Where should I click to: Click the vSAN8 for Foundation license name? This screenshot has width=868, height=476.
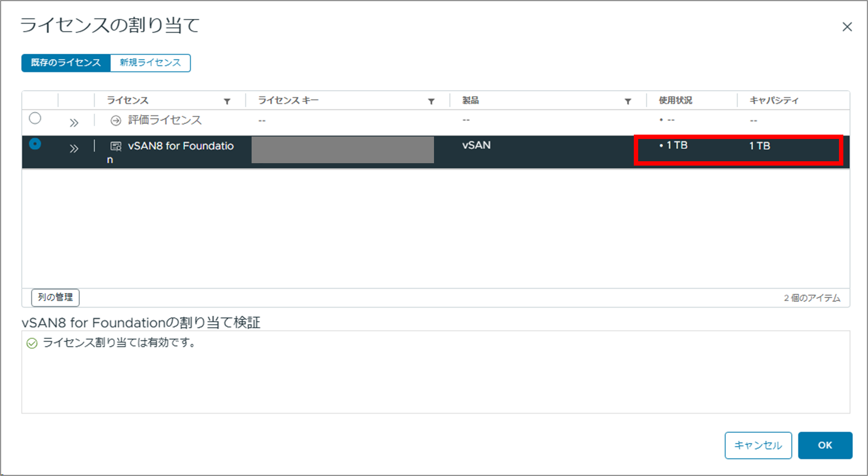point(170,152)
